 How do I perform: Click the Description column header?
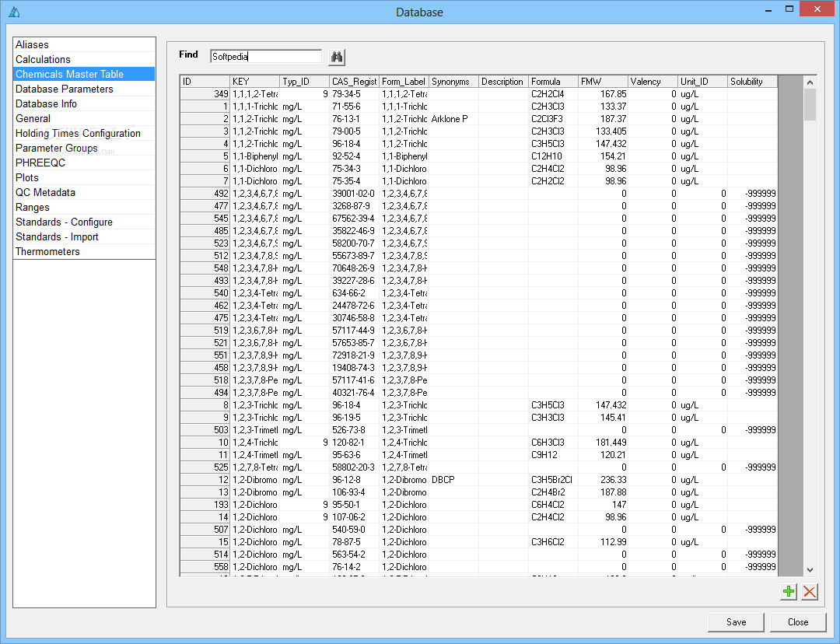504,82
